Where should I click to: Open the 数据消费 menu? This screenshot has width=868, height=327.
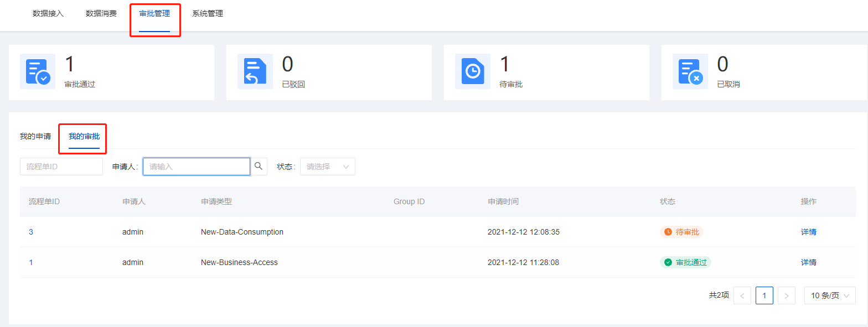pos(101,14)
